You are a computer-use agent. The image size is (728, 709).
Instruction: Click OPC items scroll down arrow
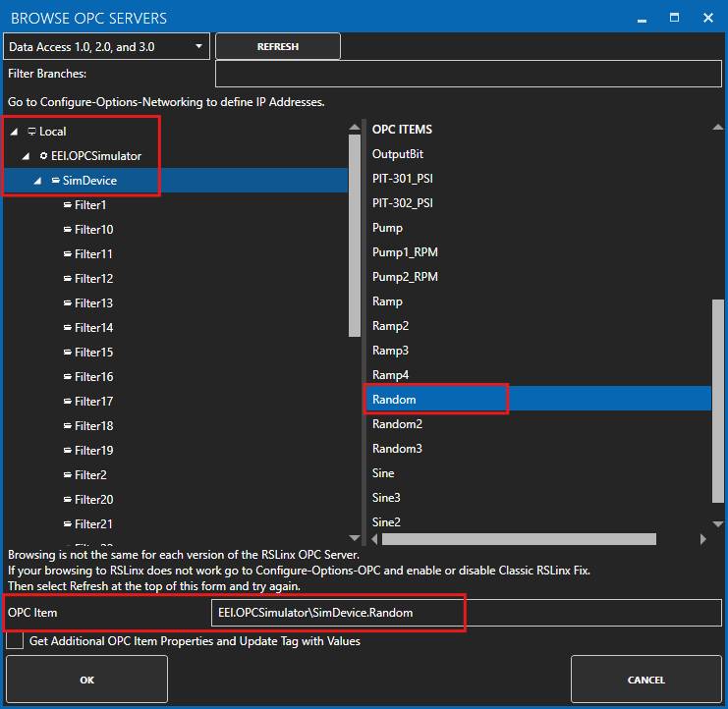coord(718,523)
